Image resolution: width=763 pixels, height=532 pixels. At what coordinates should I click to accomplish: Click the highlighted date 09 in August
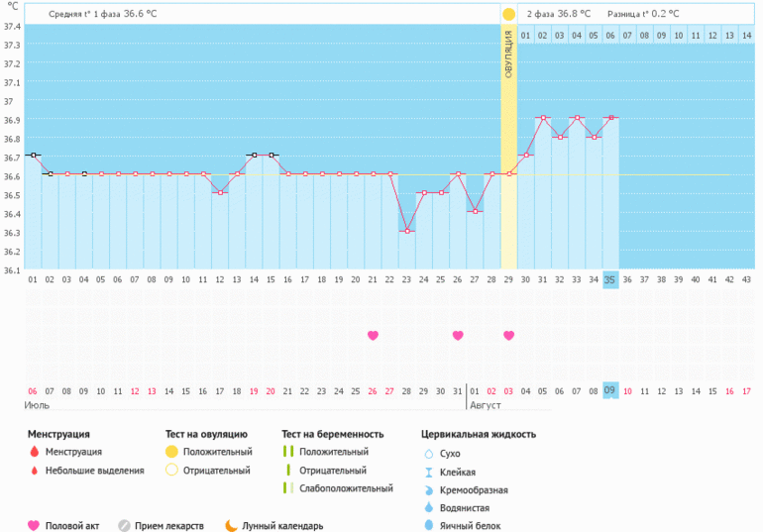[610, 390]
